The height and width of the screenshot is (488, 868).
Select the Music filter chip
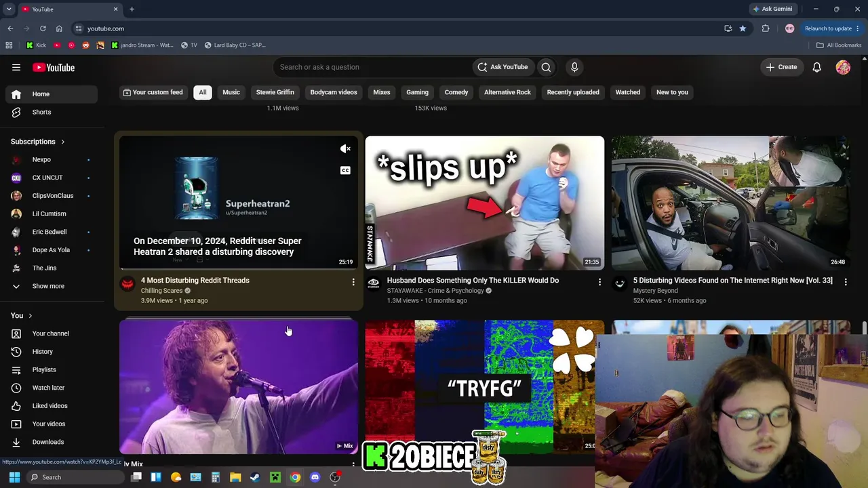coord(231,92)
